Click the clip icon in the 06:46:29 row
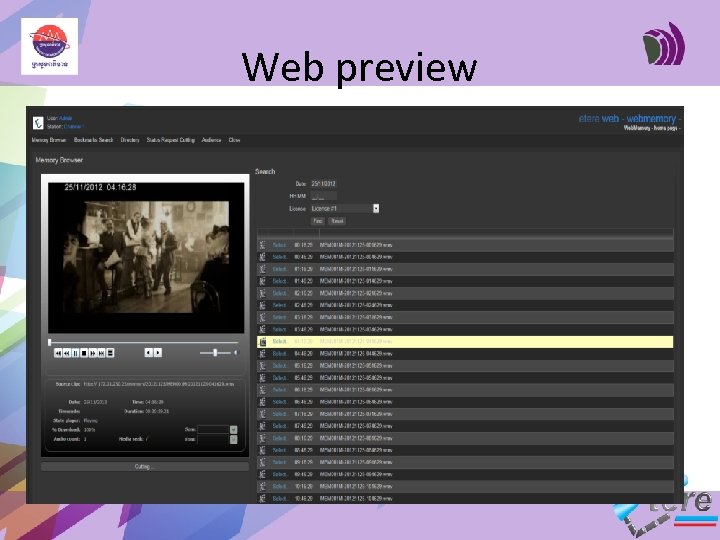 (x=263, y=402)
